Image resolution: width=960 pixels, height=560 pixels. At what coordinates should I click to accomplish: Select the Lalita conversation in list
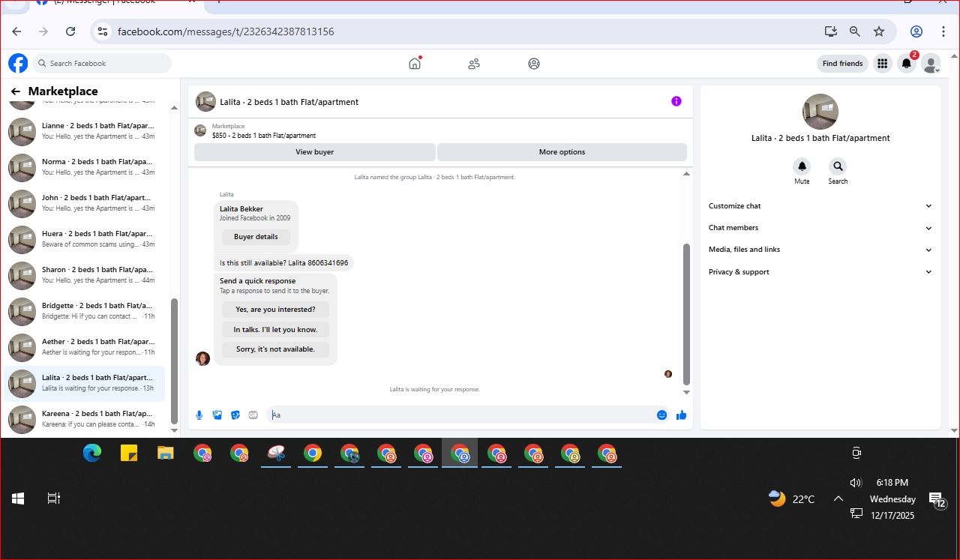point(85,383)
